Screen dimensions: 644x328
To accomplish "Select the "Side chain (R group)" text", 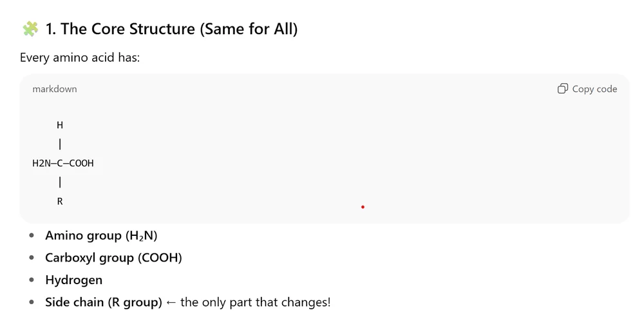I will tap(103, 302).
